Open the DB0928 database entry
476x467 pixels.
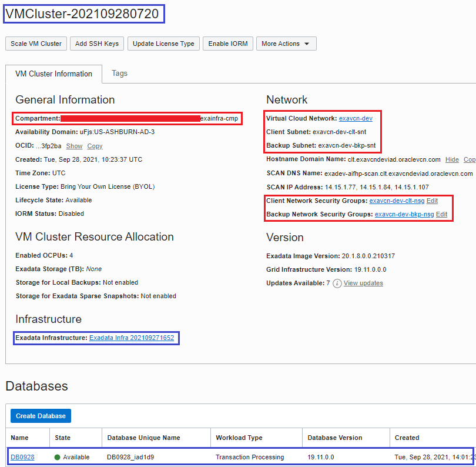point(21,457)
